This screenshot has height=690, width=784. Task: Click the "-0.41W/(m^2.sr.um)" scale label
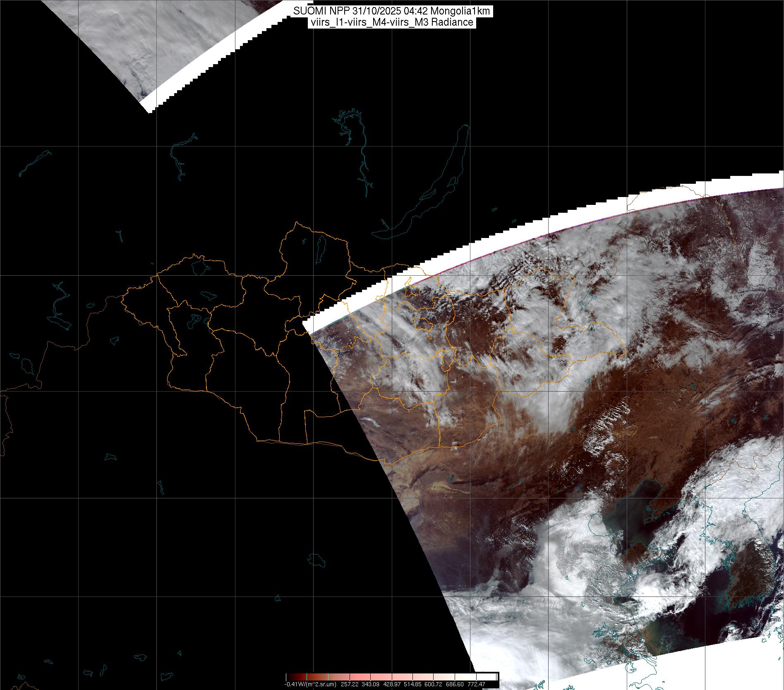tap(310, 684)
